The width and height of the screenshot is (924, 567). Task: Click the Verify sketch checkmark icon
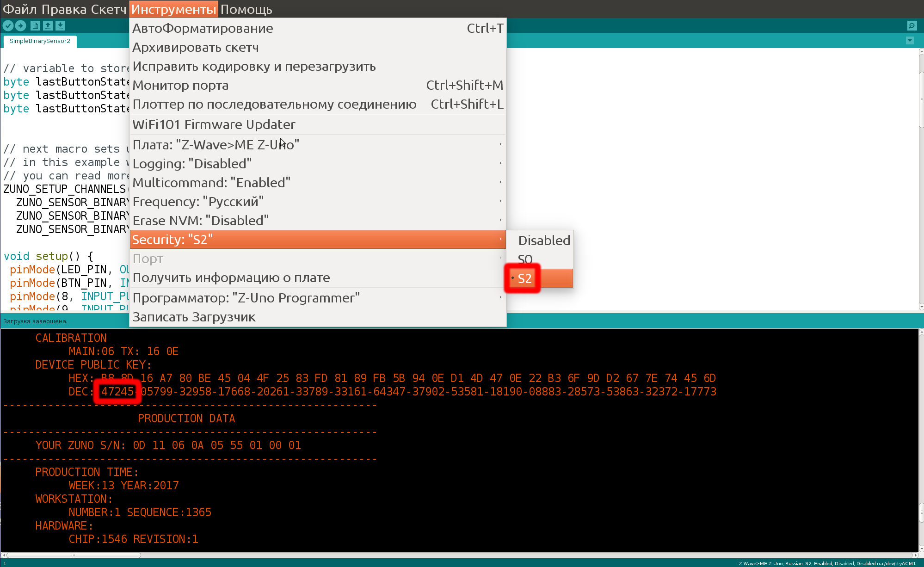point(8,26)
